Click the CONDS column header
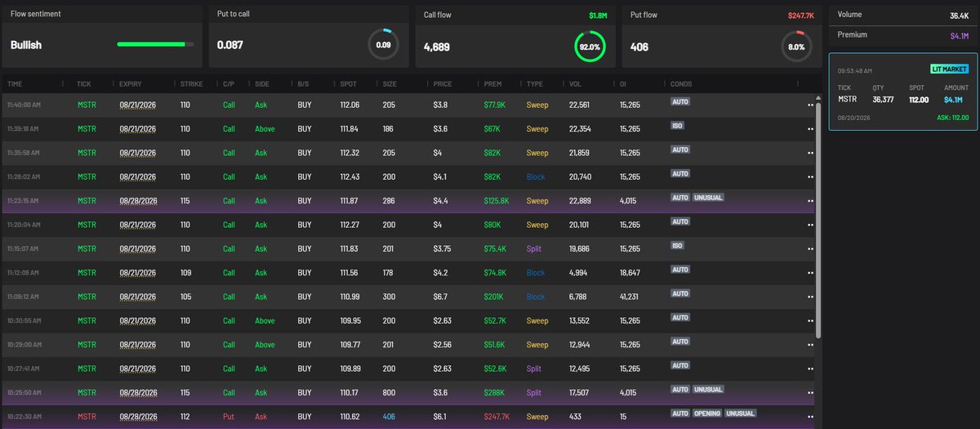Viewport: 980px width, 429px height. pyautogui.click(x=680, y=84)
